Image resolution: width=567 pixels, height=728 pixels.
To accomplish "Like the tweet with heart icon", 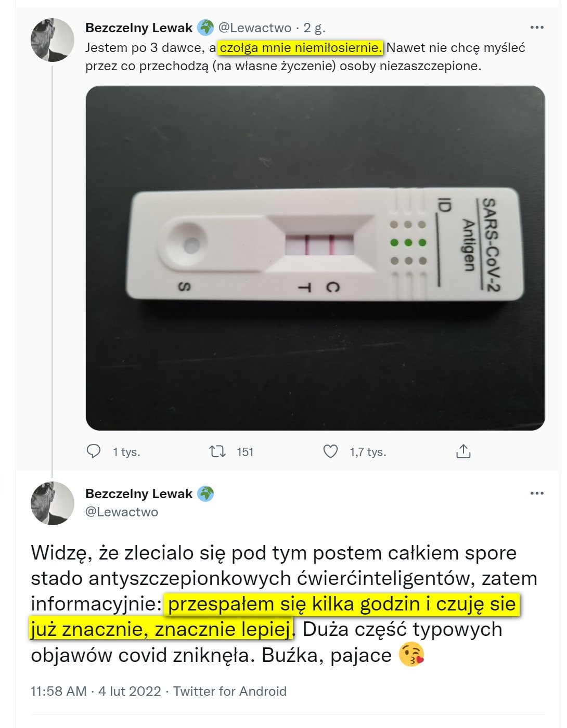I will 331,451.
